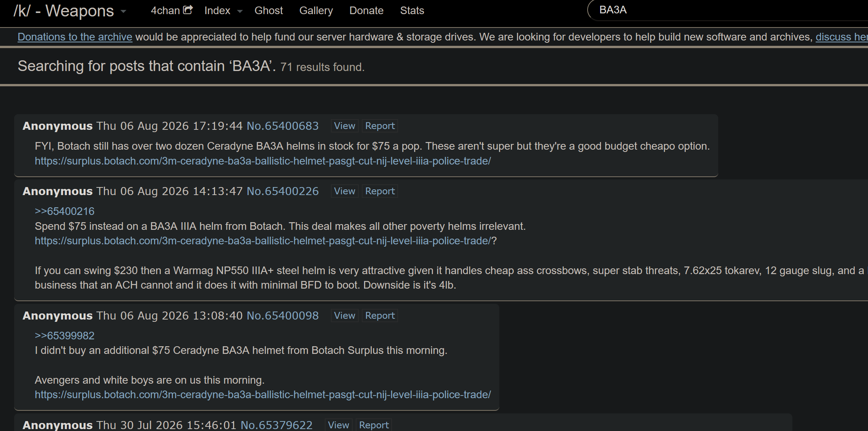This screenshot has width=868, height=431.
Task: Open the Donate page
Action: point(366,10)
